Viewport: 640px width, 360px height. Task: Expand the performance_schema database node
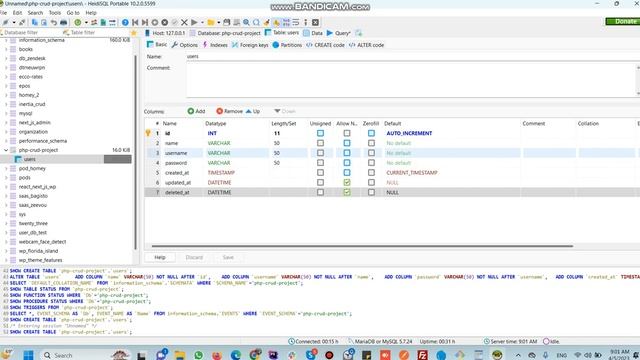[6, 141]
